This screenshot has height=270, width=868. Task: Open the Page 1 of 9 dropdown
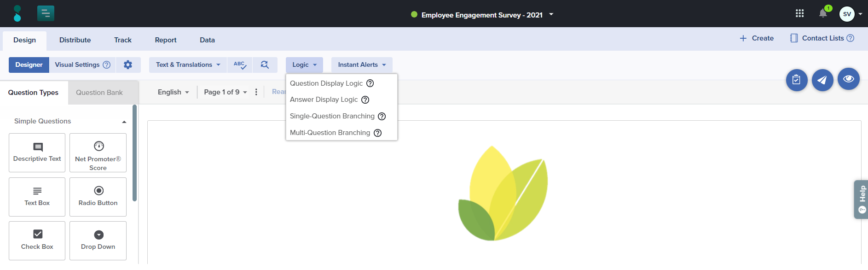pos(226,92)
